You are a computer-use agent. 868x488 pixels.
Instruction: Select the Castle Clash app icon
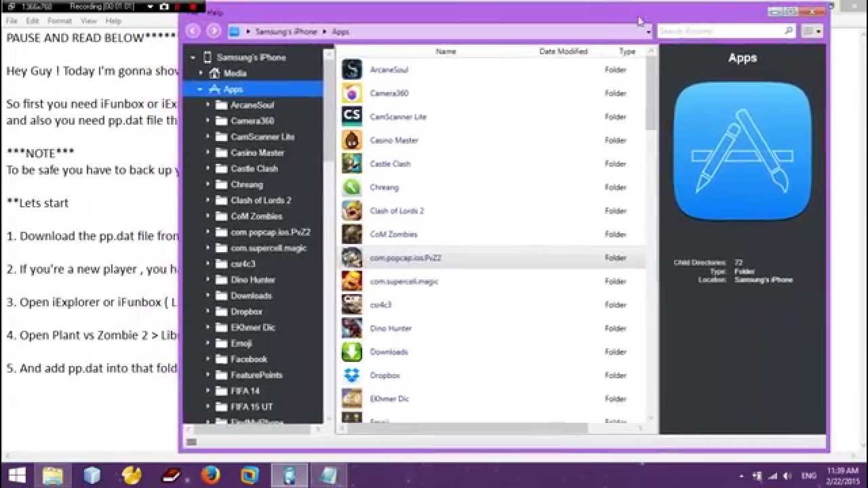pos(352,163)
